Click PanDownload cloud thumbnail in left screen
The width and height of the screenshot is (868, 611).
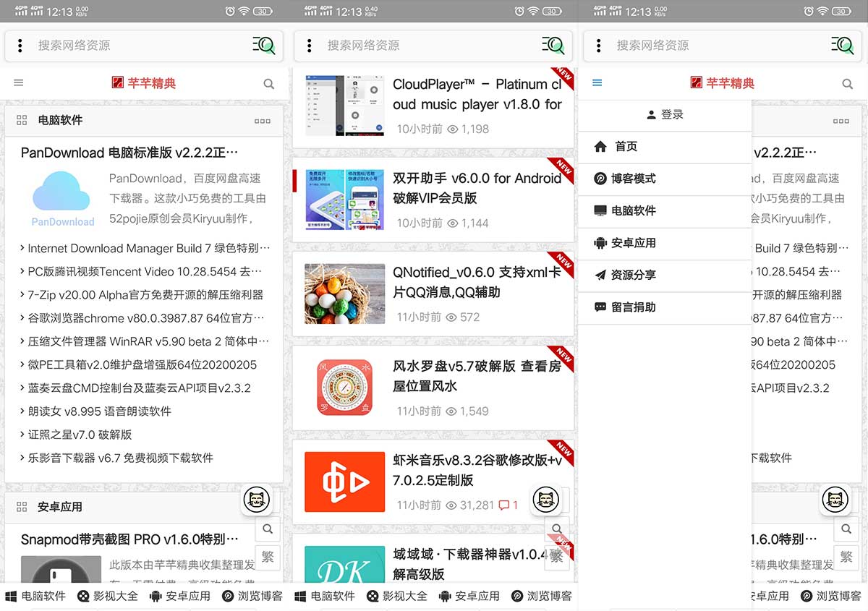62,199
